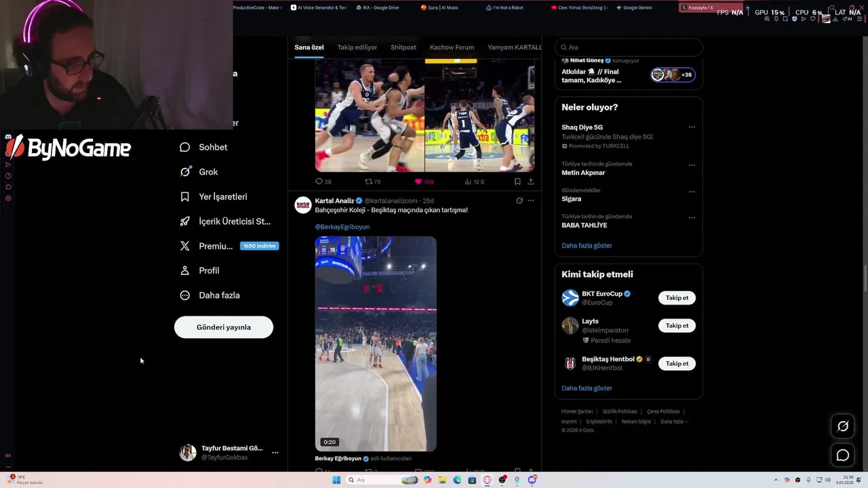Click Windows taskbar search box
The width and height of the screenshot is (868, 488).
pyautogui.click(x=382, y=480)
